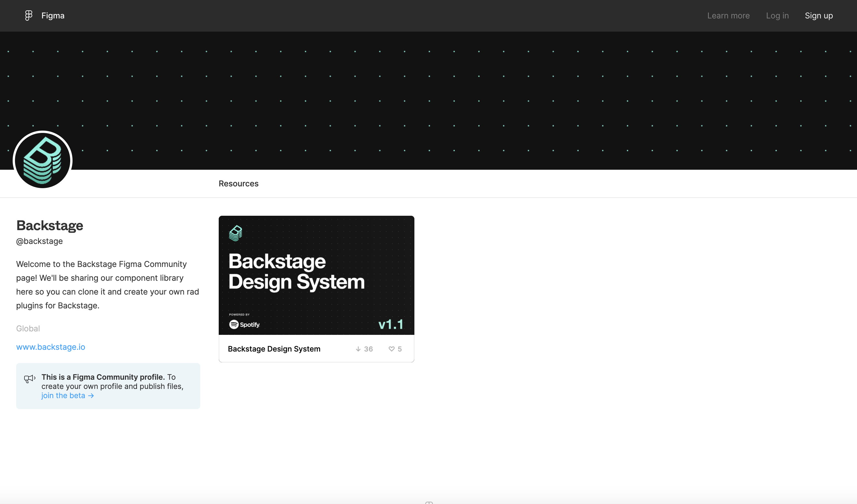Click the Backstage heading on the profile
The width and height of the screenshot is (857, 504).
(x=50, y=225)
